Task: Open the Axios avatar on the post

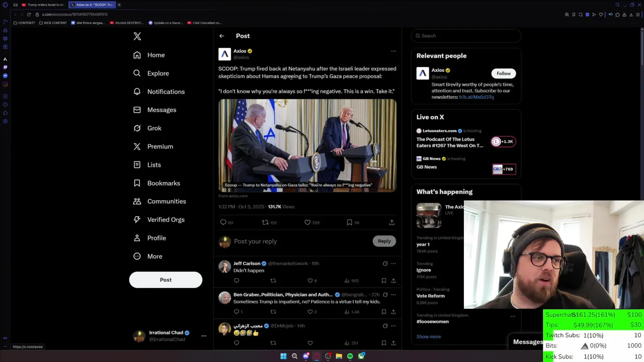Action: (224, 54)
